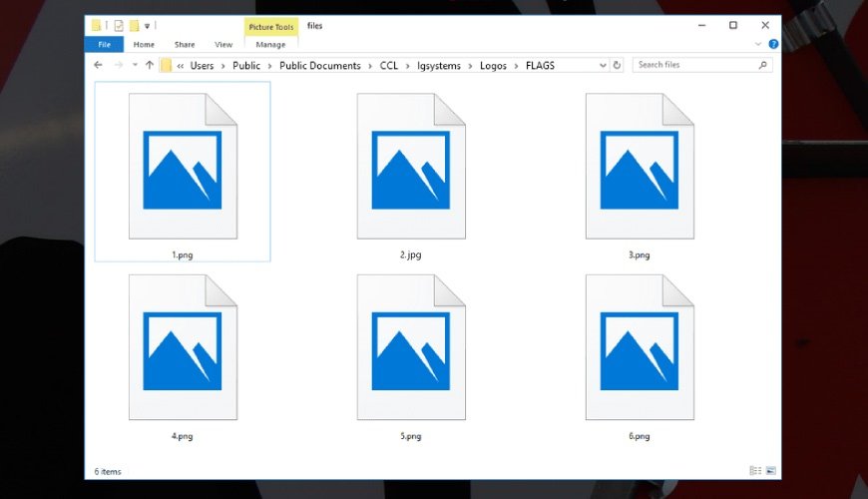Select the Picture Tools contextual tab

(270, 27)
